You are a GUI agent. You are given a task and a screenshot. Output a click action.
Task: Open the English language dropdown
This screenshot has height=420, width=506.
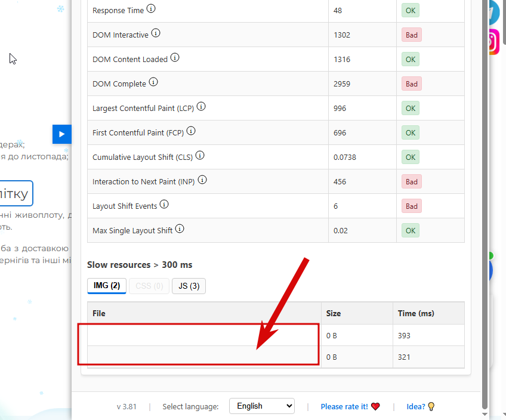262,406
